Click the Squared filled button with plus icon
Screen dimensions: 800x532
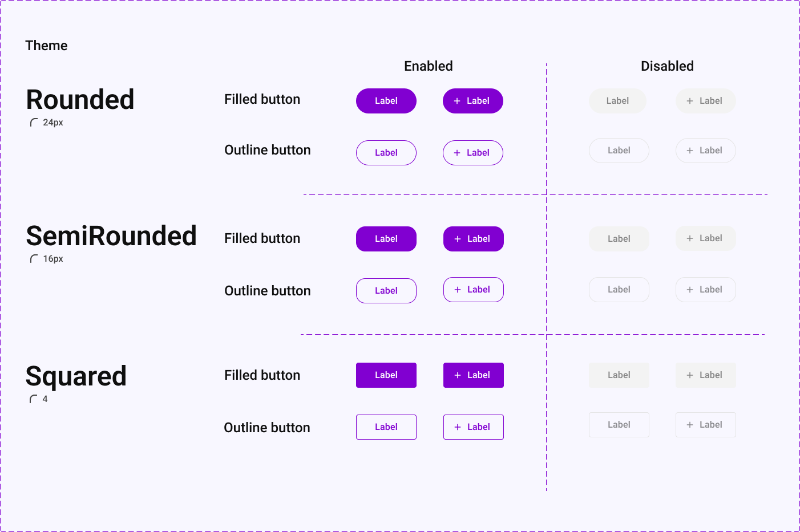(474, 375)
